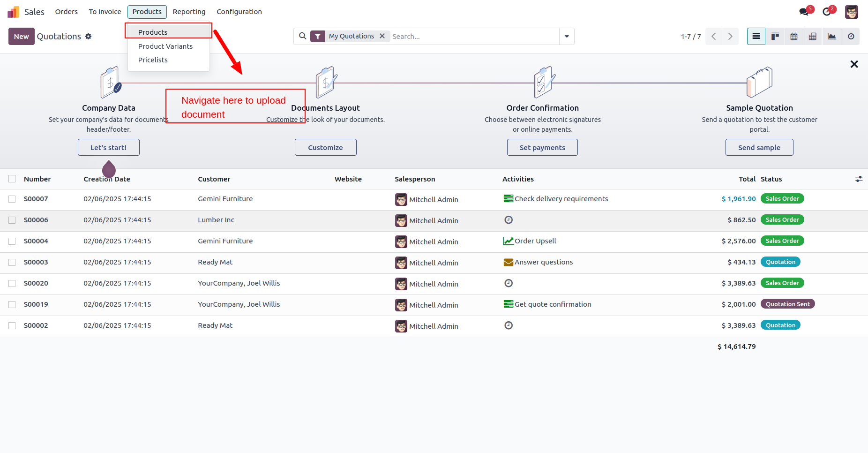Click the Set payments button
The image size is (868, 453).
point(542,147)
